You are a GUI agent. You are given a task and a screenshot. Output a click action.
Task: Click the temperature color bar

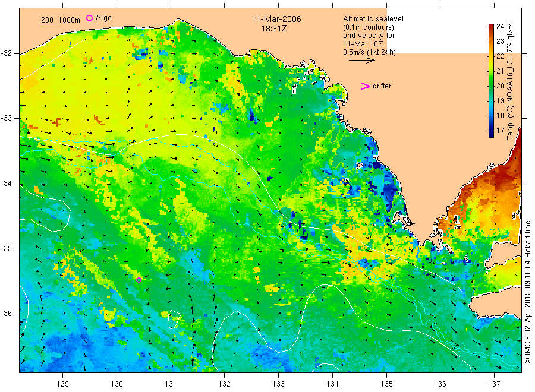(x=491, y=80)
